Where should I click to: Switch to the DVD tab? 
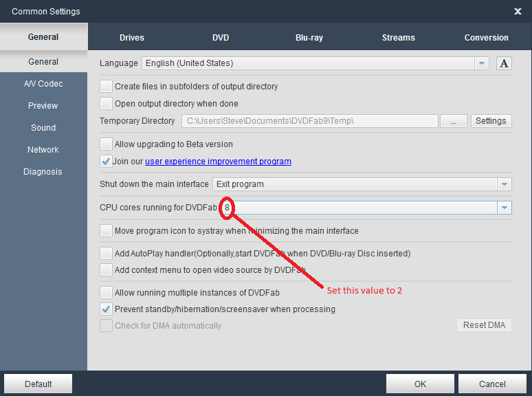tap(221, 37)
